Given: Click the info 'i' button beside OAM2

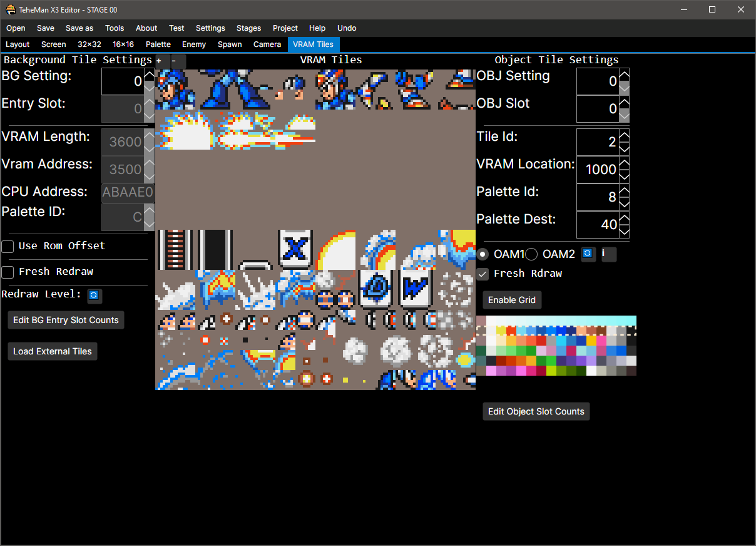Looking at the screenshot, I should [x=608, y=254].
